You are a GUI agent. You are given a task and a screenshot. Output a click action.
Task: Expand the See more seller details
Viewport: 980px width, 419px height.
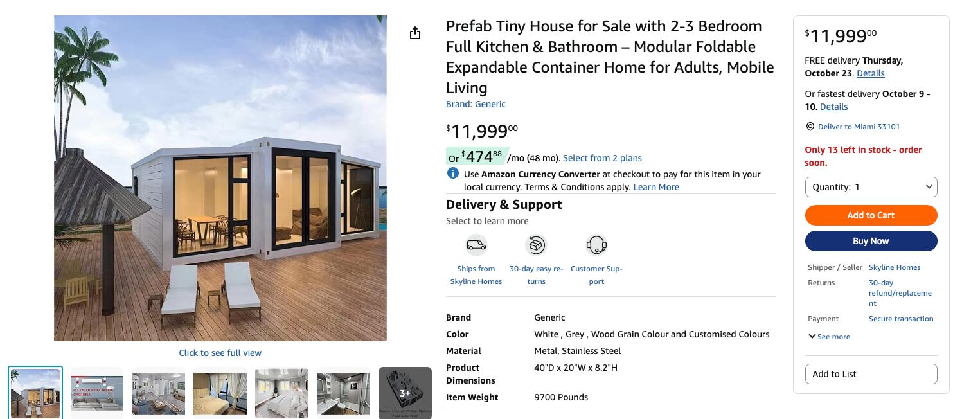829,337
